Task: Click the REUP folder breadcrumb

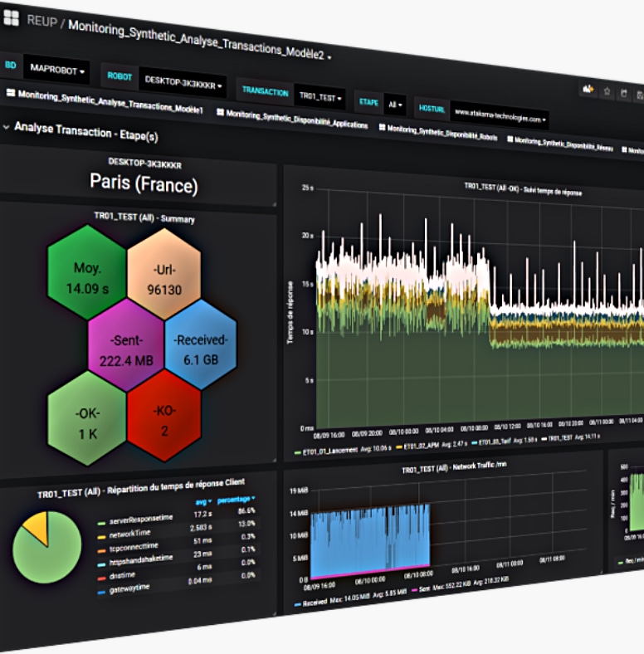Action: click(42, 21)
